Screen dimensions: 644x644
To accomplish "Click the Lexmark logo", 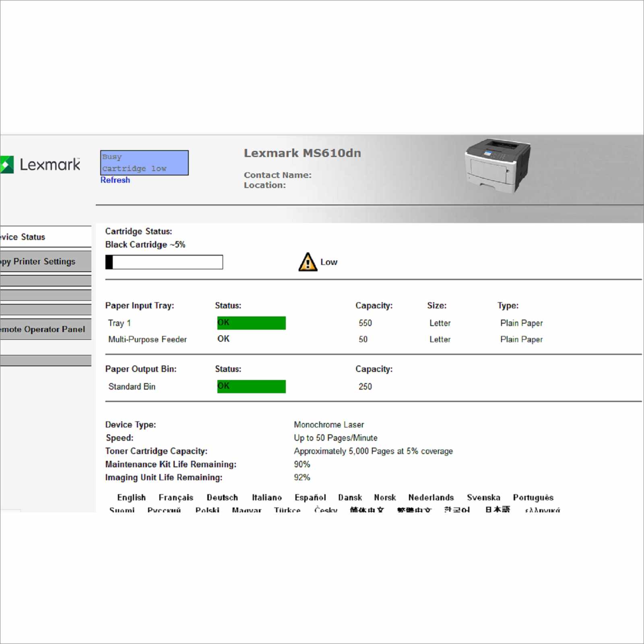I will (x=40, y=164).
